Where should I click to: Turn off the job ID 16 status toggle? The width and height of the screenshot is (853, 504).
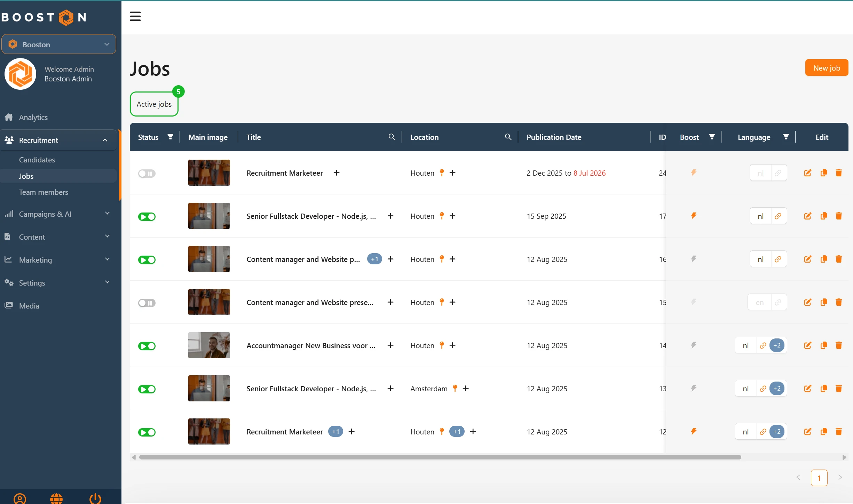[147, 260]
